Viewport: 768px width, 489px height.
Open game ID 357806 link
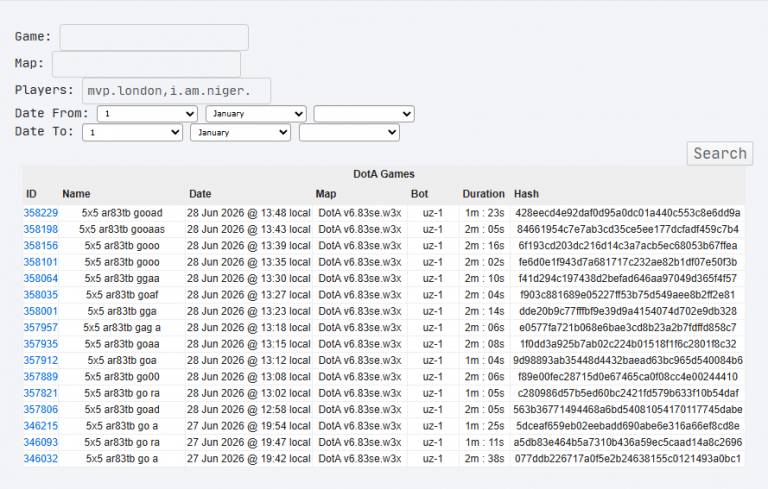coord(41,409)
